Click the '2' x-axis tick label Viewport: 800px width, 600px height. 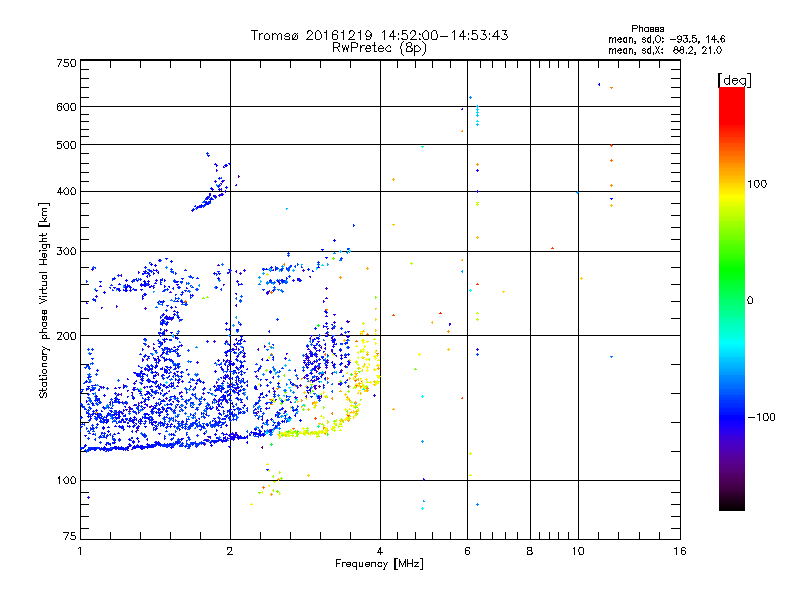pyautogui.click(x=230, y=551)
